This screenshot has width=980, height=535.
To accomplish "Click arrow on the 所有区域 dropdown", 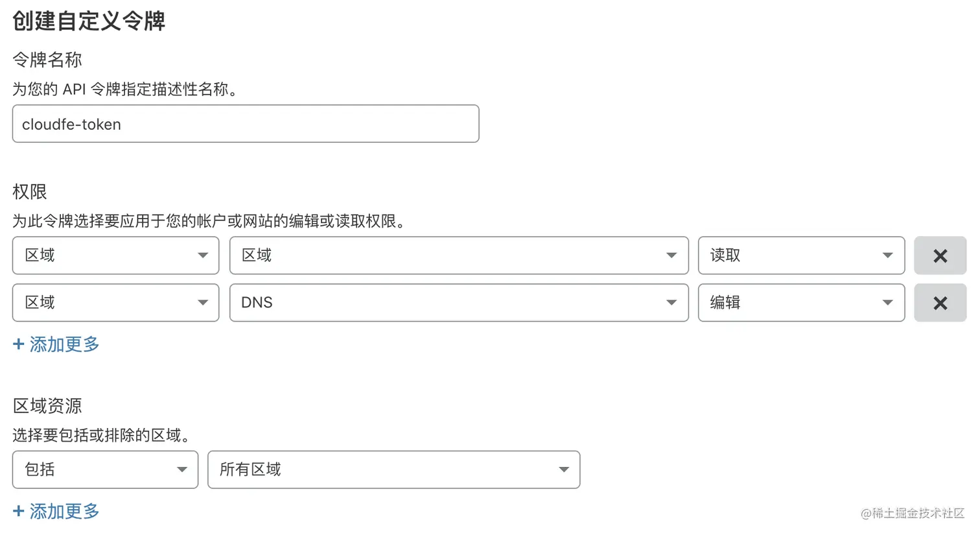I will 564,470.
